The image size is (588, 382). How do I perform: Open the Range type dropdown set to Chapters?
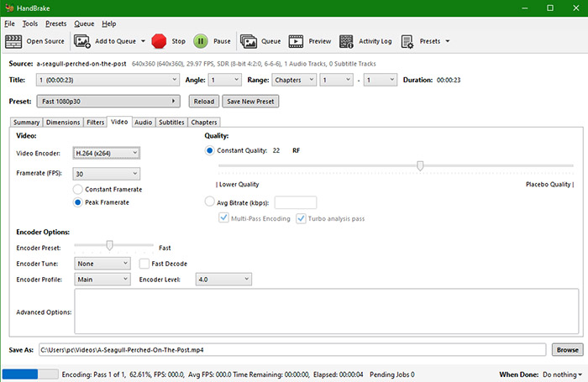pos(294,80)
